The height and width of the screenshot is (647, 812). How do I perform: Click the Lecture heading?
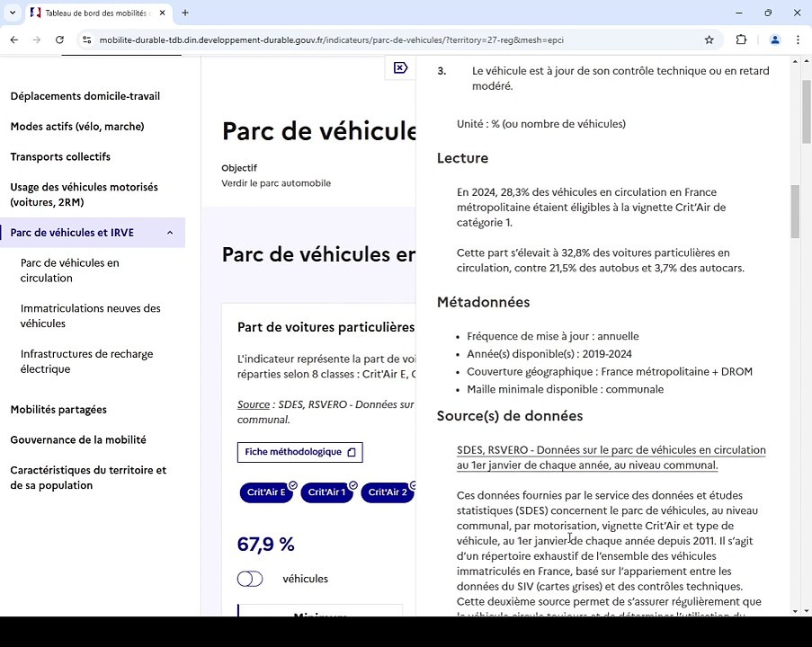(462, 158)
